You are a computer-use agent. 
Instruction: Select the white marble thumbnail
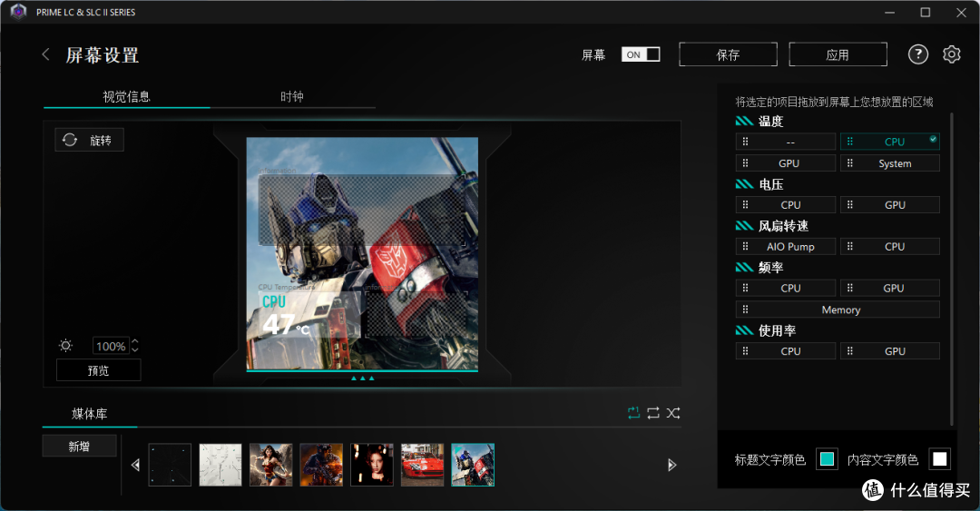[x=220, y=465]
